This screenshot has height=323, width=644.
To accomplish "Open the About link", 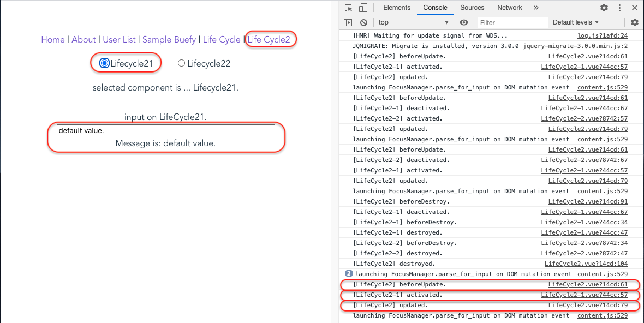I will pyautogui.click(x=84, y=39).
